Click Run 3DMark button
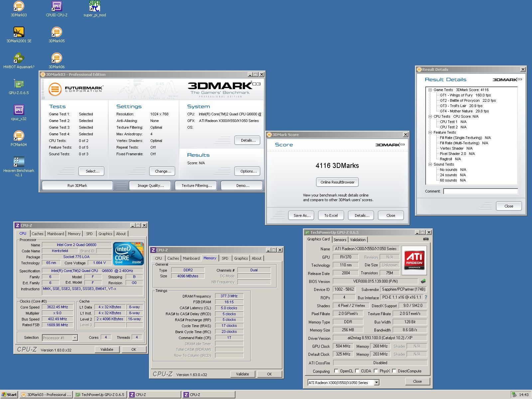Viewport: 532px width, 399px height. (77, 186)
